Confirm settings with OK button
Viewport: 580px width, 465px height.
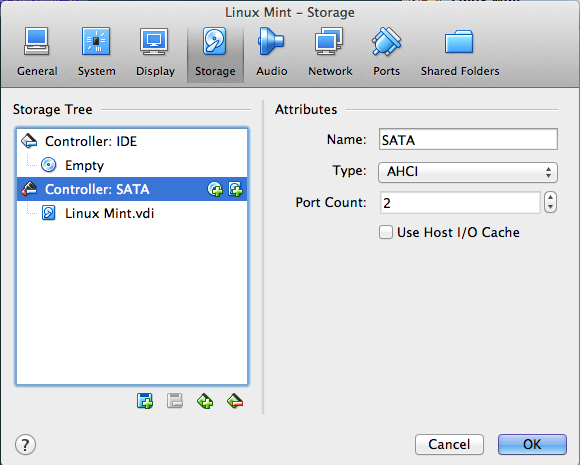(532, 444)
